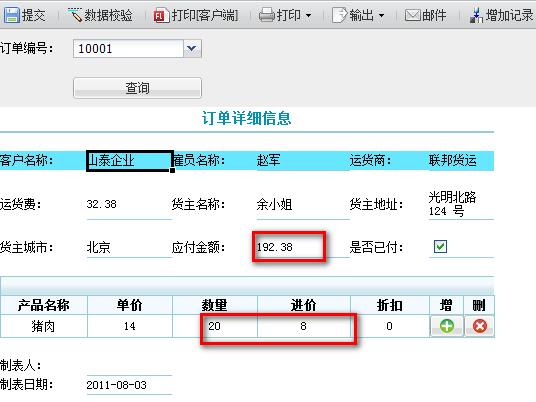Click the 运货费 32.38 field

(x=129, y=204)
